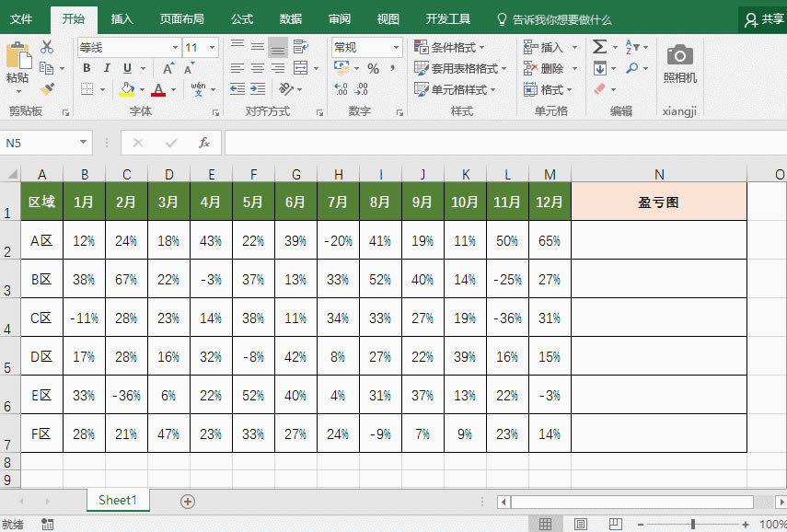Image resolution: width=787 pixels, height=532 pixels.
Task: Open the Find magnifier tool
Action: [x=632, y=67]
